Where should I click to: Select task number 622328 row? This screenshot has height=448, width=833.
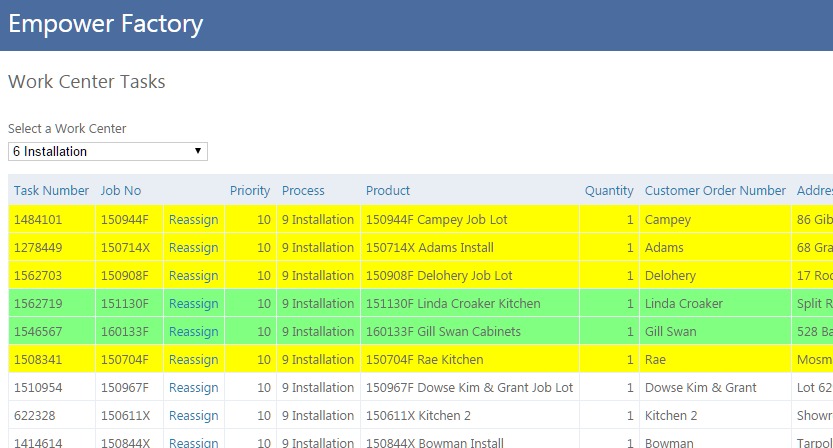[x=35, y=416]
